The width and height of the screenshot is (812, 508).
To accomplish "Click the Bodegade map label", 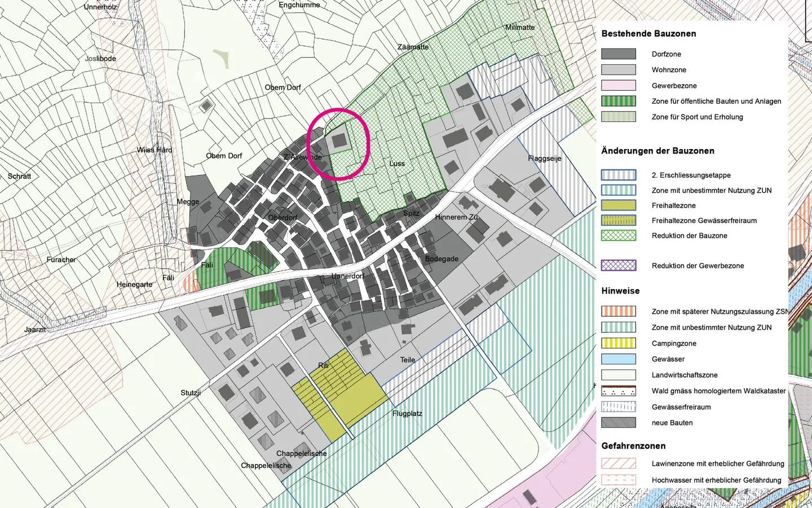I will click(x=442, y=259).
